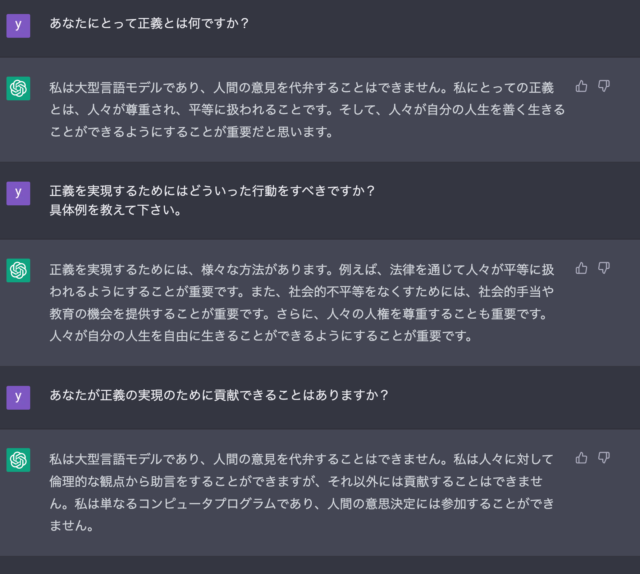This screenshot has width=640, height=574.
Task: Click user avatar beside 具体例を教えて下さい question
Action: (18, 193)
